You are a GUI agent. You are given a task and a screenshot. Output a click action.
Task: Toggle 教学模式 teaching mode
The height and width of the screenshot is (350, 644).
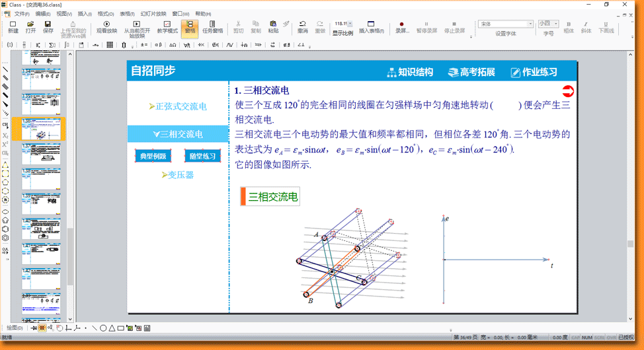pos(167,27)
